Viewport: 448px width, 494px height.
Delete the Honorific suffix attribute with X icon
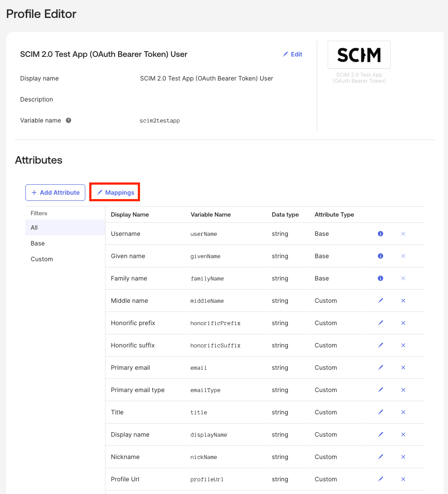pos(403,345)
